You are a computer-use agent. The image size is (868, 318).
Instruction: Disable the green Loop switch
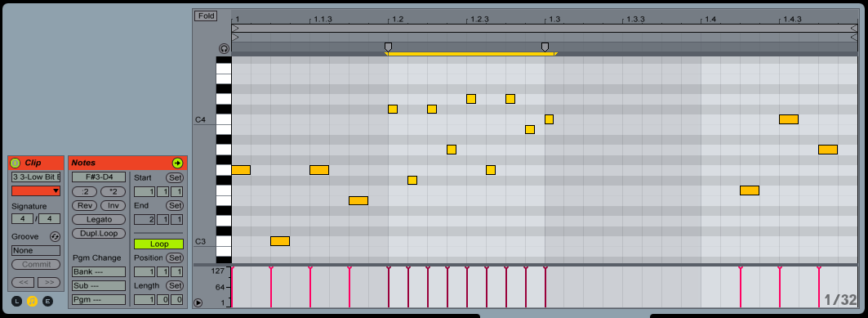(x=159, y=244)
